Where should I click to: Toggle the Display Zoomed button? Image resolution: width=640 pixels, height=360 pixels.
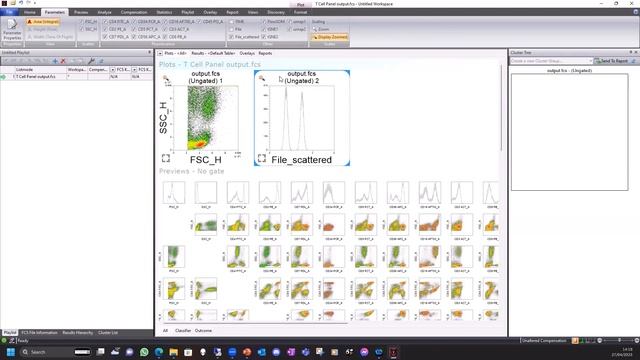[x=330, y=37]
